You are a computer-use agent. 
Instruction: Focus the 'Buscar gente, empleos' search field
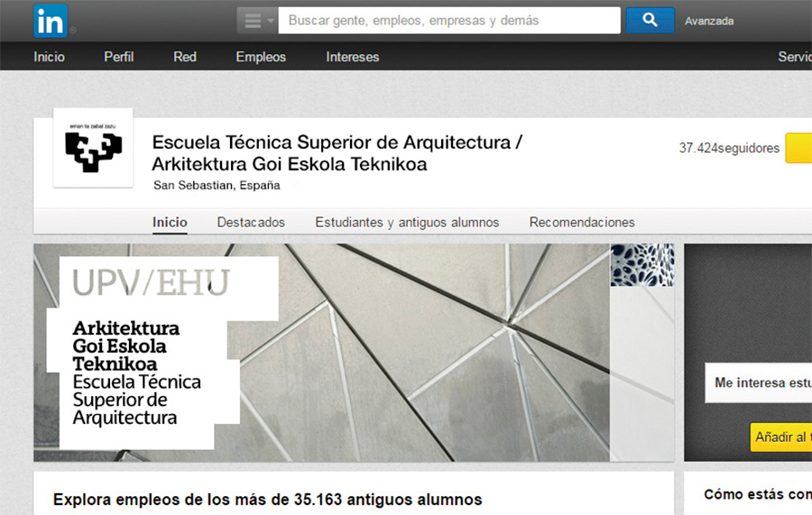449,20
